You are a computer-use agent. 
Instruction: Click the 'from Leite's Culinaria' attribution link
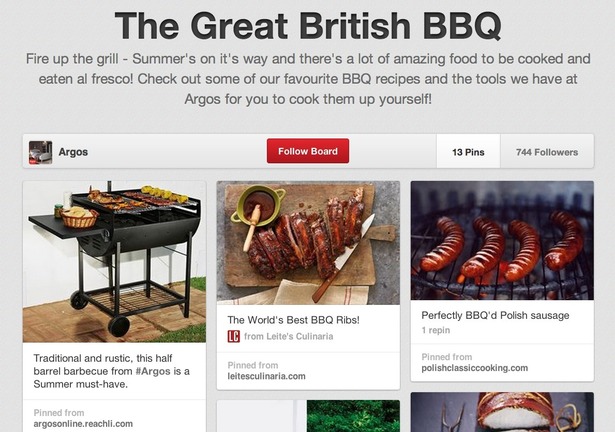(289, 336)
